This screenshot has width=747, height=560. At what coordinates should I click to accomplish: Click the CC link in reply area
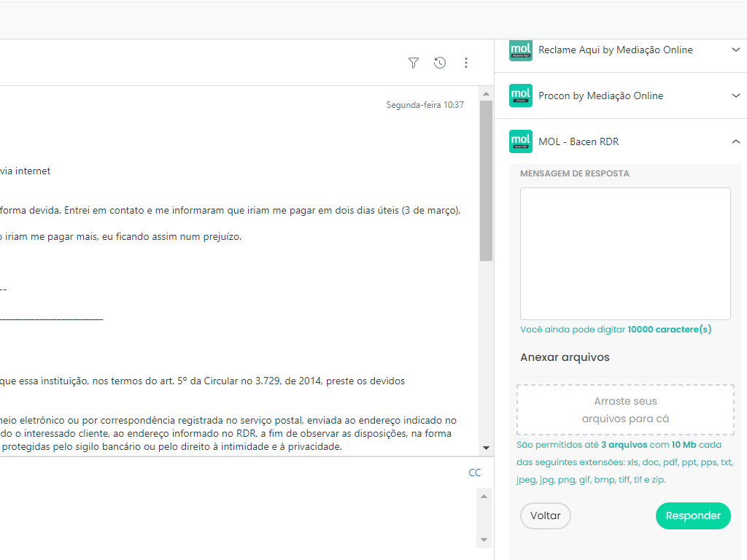(x=475, y=472)
